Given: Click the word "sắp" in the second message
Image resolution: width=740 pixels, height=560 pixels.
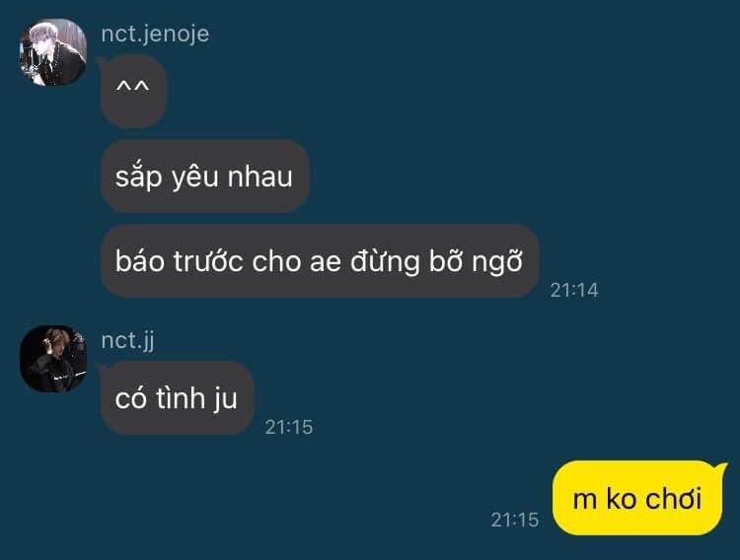Looking at the screenshot, I should (138, 177).
